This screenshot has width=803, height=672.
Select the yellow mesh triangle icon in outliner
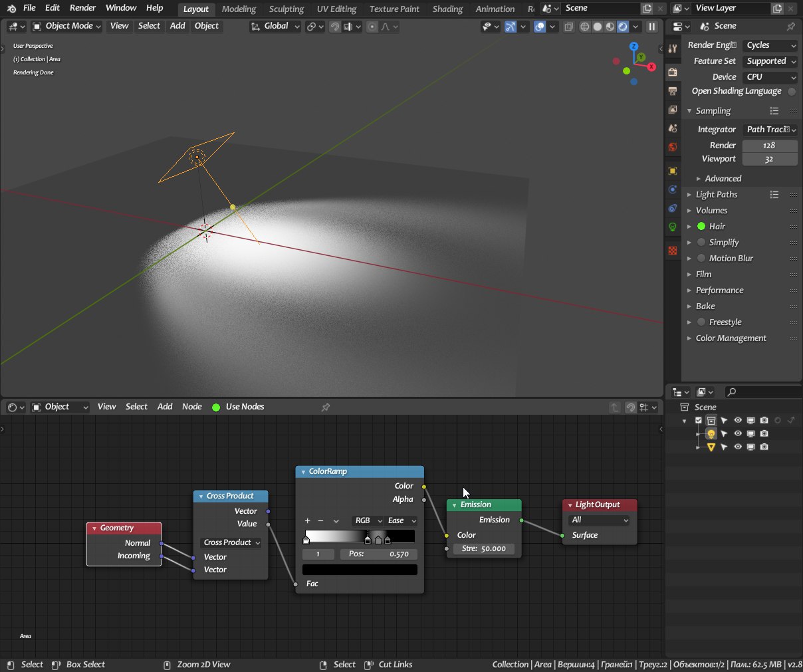[711, 447]
